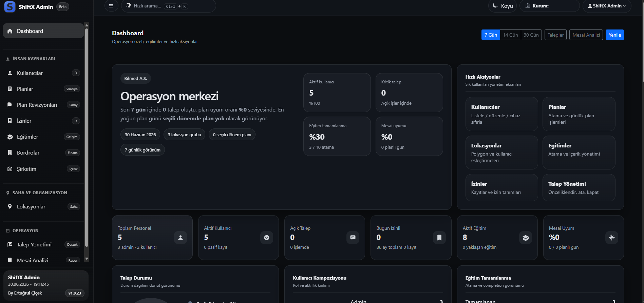Viewport: 644px width, 303px height.
Task: Click the moon icon beside Koyu
Action: click(495, 5)
